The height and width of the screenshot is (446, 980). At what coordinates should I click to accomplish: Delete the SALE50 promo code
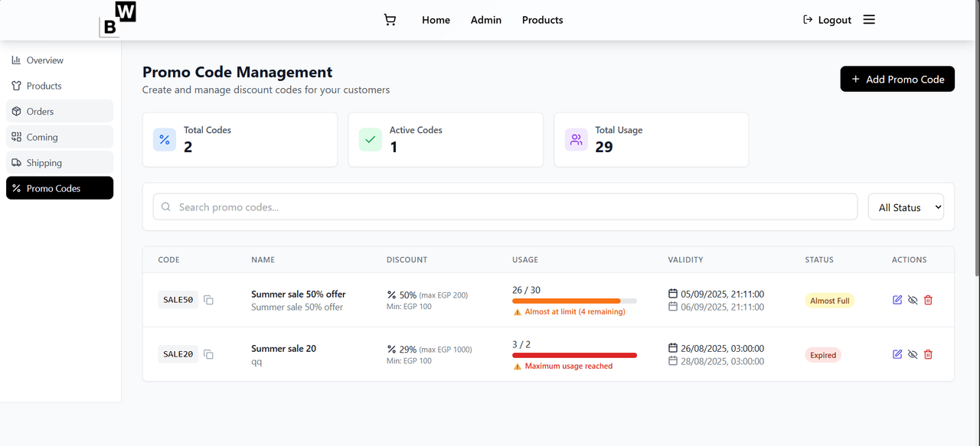tap(928, 300)
